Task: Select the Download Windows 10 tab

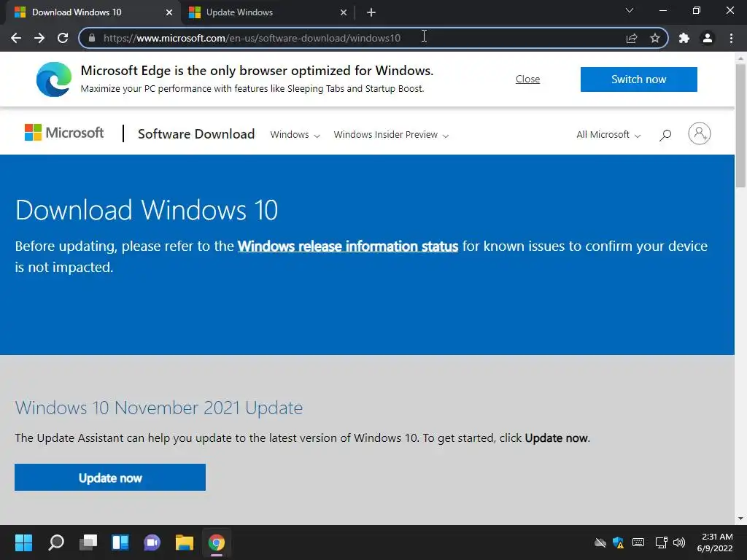Action: click(93, 12)
